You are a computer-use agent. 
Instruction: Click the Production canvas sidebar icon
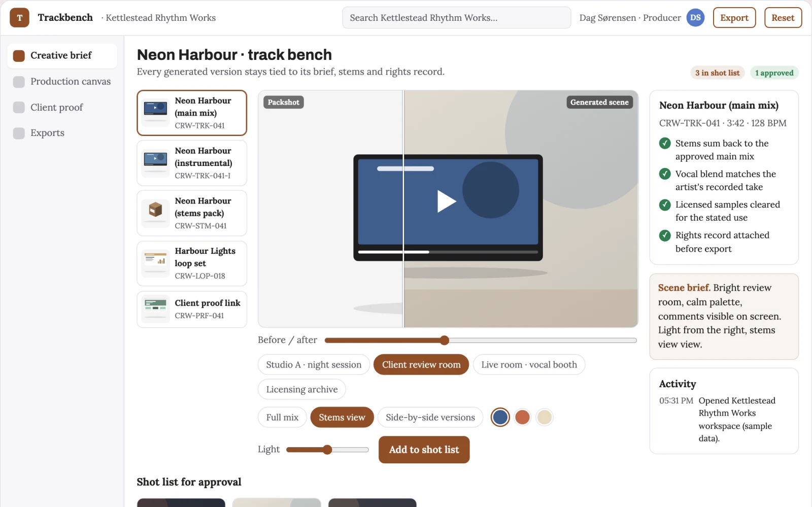pos(19,82)
